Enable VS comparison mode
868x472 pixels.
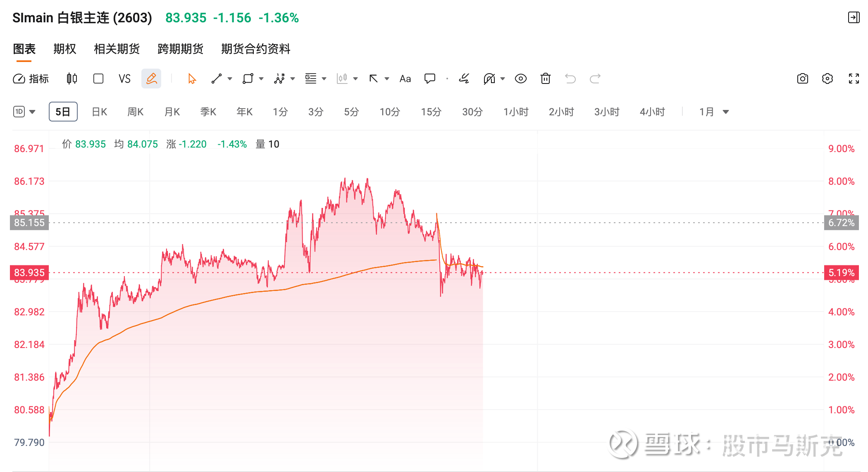point(124,79)
